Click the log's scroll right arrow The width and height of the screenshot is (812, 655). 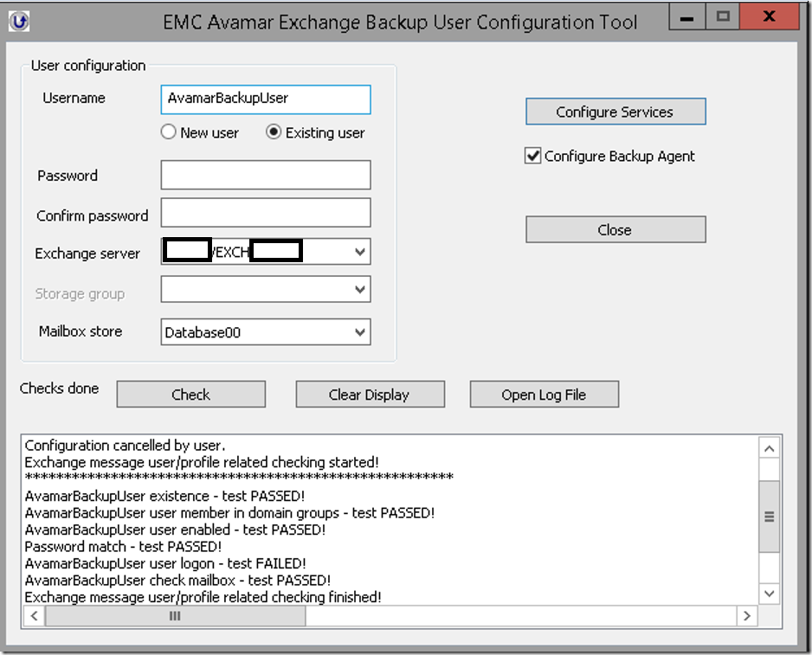(x=747, y=616)
